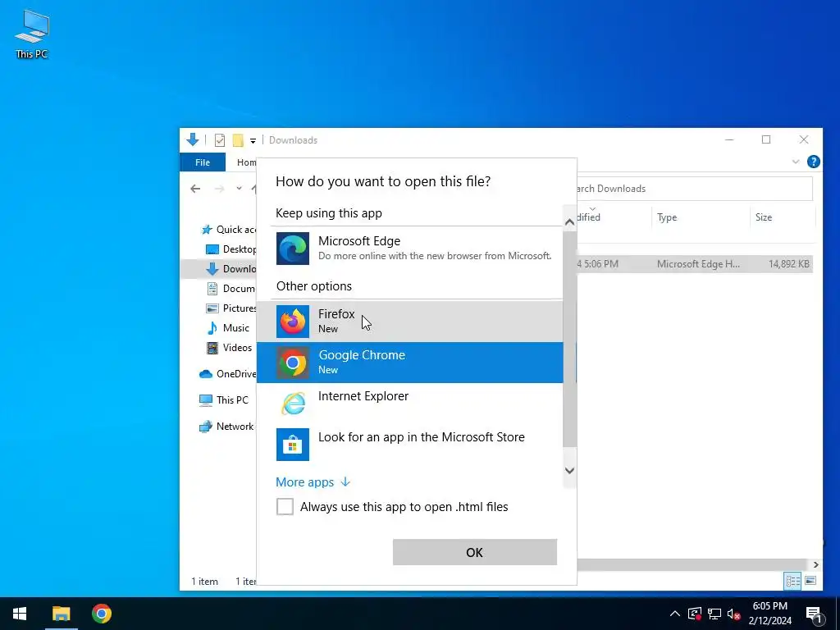Open File Explorer from the taskbar

coord(61,614)
